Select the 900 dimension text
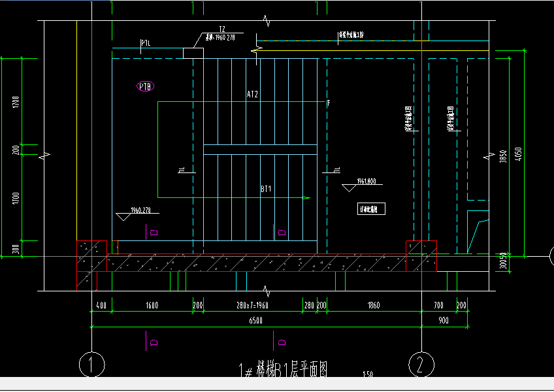Viewport: 554px width, 392px height. click(444, 320)
